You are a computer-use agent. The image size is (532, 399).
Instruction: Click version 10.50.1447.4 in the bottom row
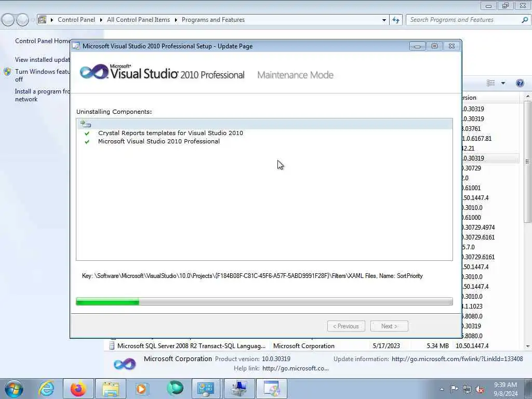point(472,345)
